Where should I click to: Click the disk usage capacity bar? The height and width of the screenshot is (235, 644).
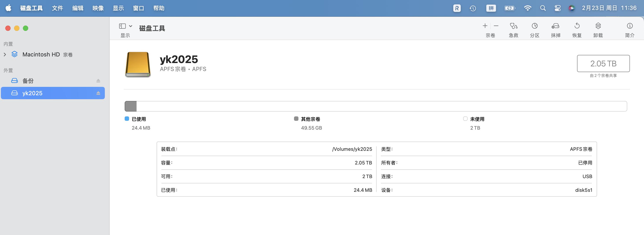point(376,106)
